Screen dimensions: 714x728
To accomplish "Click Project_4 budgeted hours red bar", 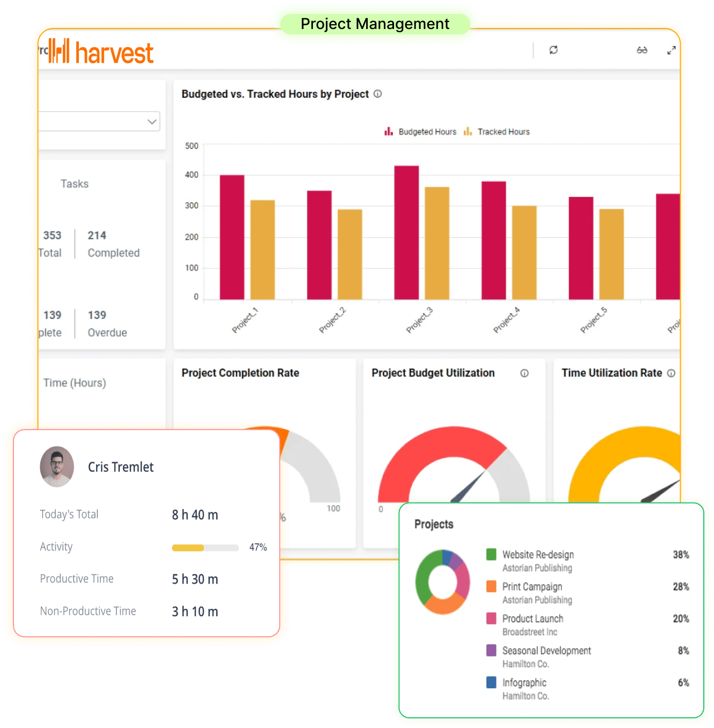I will coord(494,241).
